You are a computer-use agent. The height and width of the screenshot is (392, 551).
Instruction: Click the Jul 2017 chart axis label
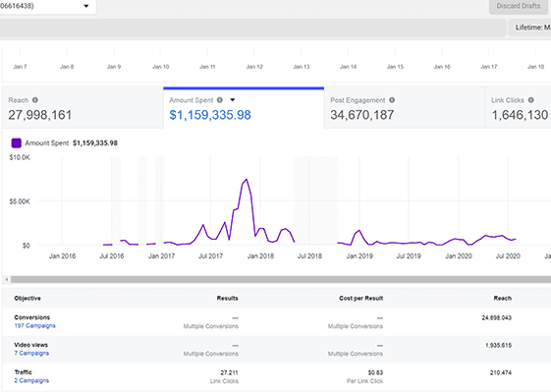(210, 256)
